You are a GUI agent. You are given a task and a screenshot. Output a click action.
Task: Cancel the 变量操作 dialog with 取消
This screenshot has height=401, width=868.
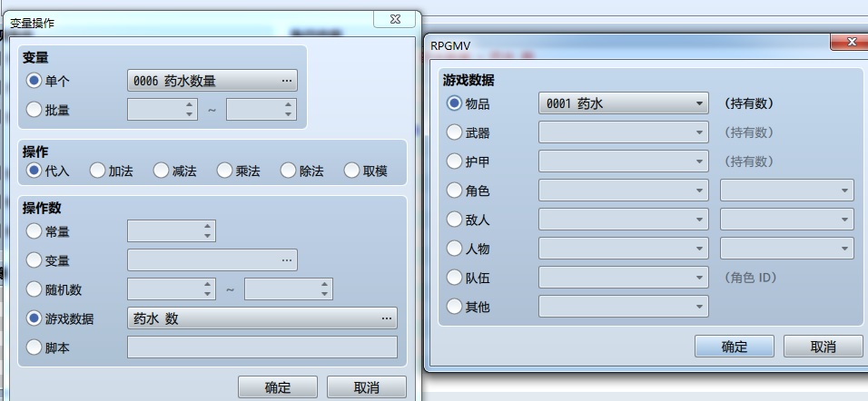click(x=367, y=387)
